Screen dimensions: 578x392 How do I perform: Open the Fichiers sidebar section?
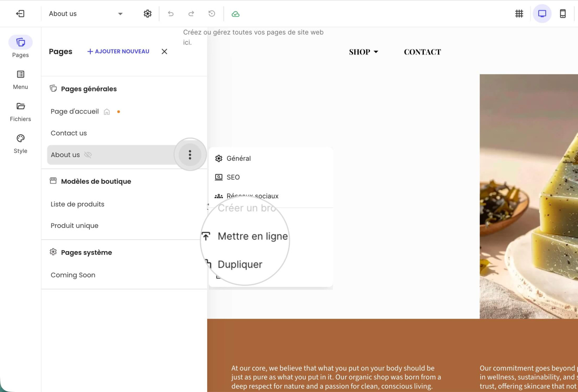[20, 112]
